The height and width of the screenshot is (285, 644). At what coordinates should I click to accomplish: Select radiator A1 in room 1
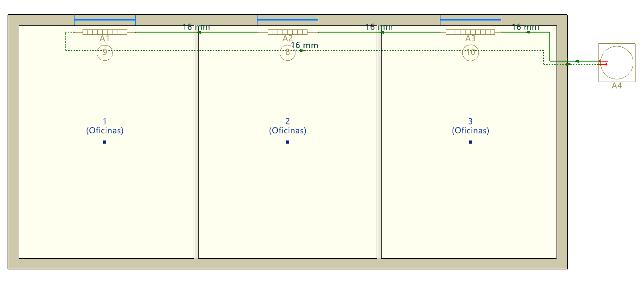pos(104,32)
